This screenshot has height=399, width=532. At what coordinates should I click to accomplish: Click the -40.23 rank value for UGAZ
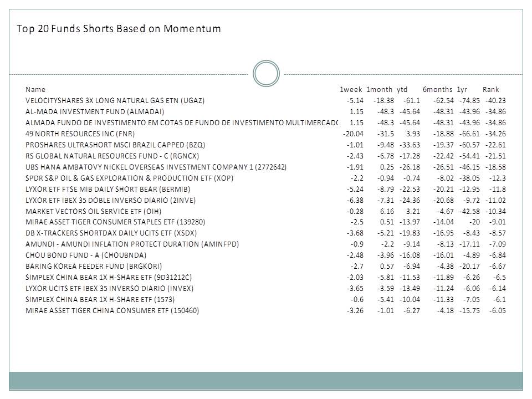[495, 100]
